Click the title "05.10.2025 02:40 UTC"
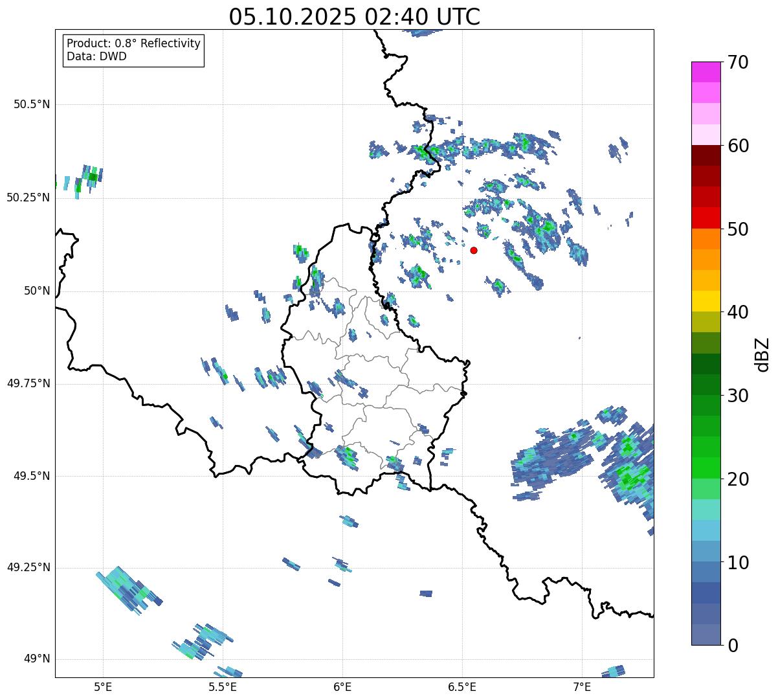This screenshot has height=700, width=778. pos(355,16)
